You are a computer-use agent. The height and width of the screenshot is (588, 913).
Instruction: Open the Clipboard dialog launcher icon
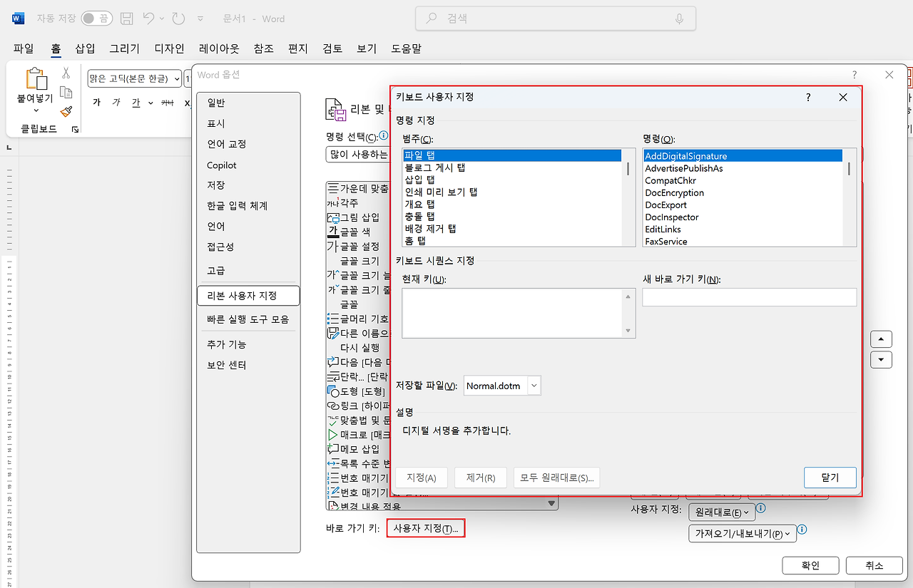tap(75, 129)
